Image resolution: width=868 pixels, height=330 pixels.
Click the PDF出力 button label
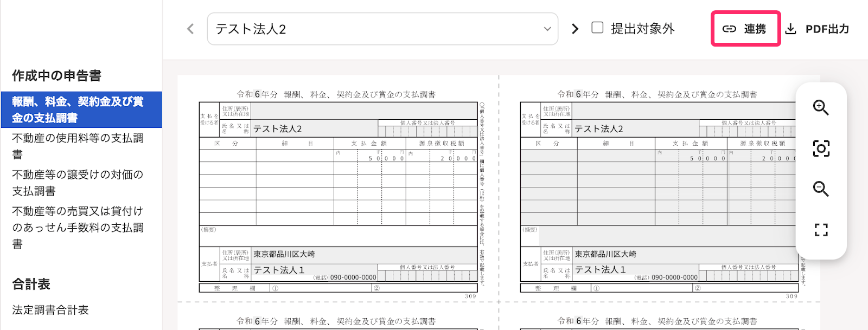(x=827, y=29)
